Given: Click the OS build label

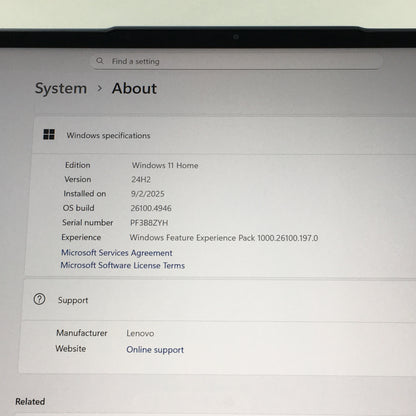Looking at the screenshot, I should 79,208.
